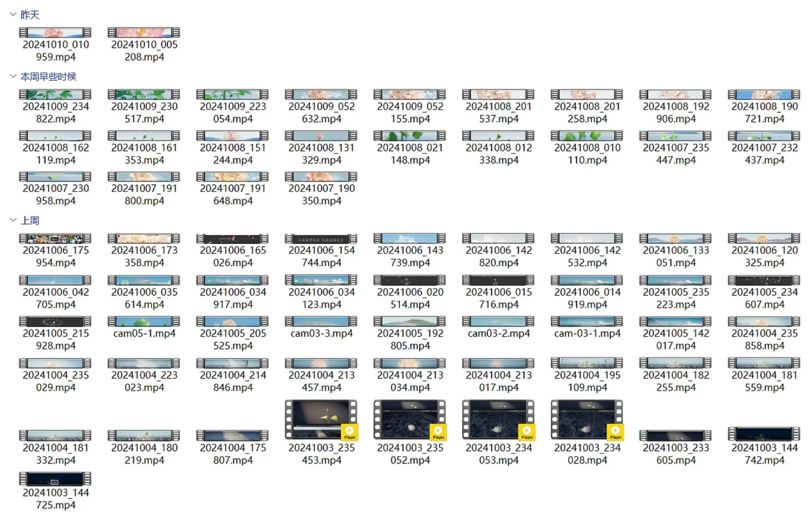Select large Player thumbnail of 20241003_235052.mp4

click(x=410, y=420)
